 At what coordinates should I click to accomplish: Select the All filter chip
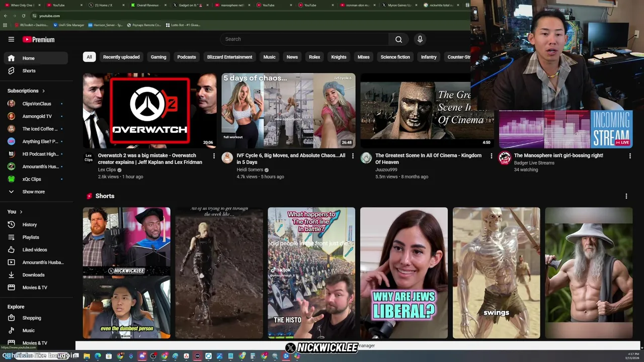(89, 57)
